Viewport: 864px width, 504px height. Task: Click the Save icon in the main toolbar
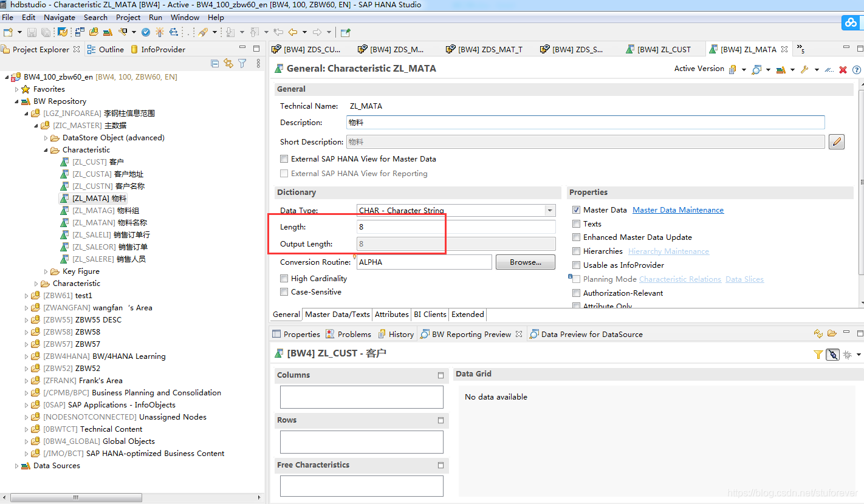pos(32,32)
